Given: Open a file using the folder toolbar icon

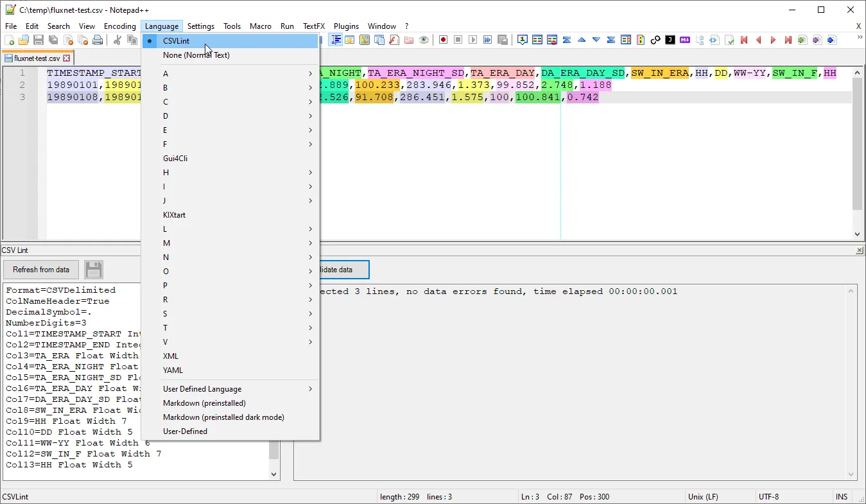Looking at the screenshot, I should click(x=23, y=40).
